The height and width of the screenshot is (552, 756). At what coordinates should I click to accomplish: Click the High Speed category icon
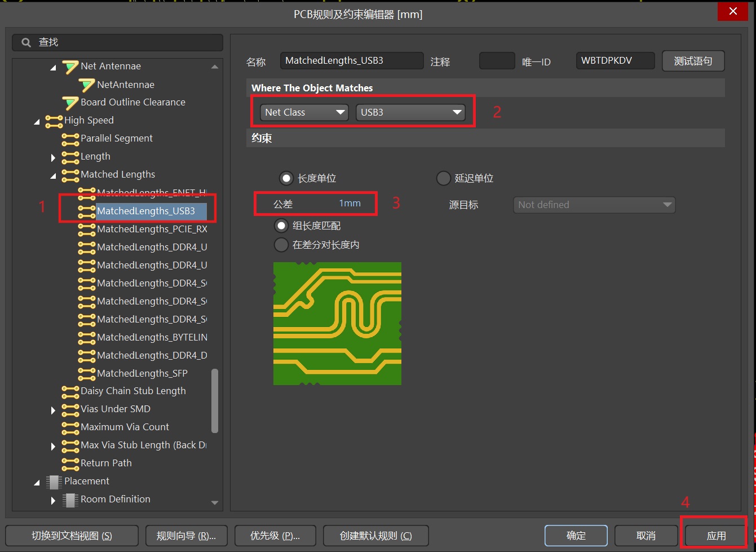[54, 121]
